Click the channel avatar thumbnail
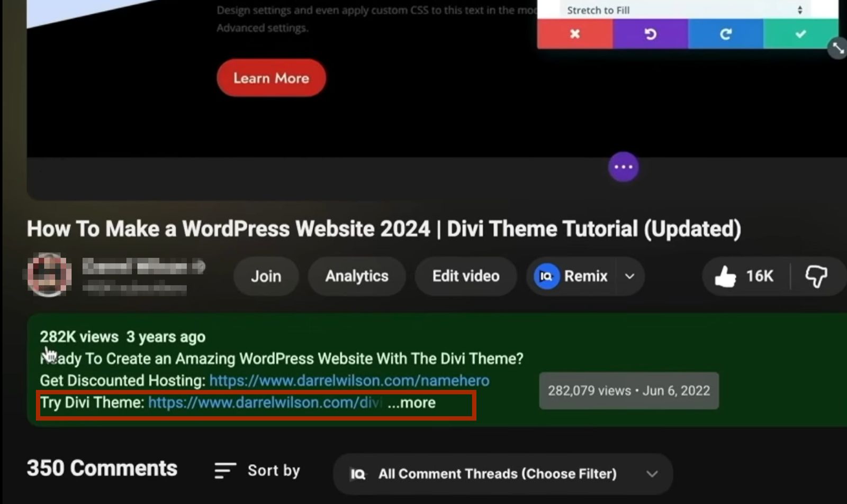 49,274
